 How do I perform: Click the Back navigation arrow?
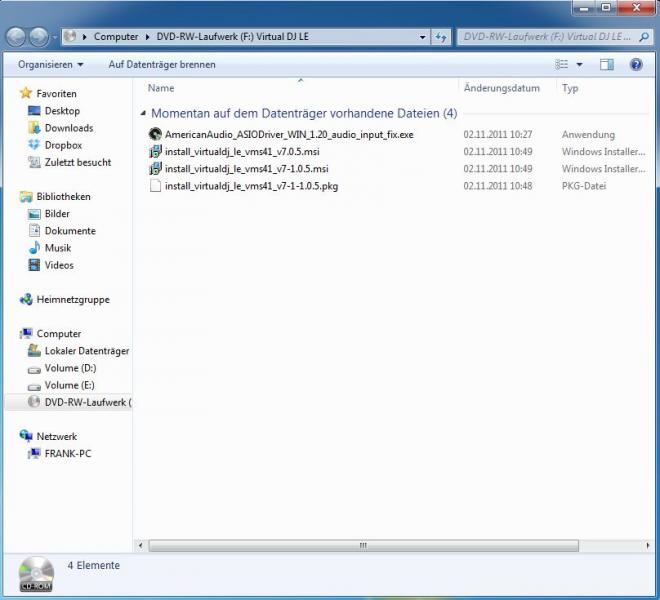tap(16, 37)
